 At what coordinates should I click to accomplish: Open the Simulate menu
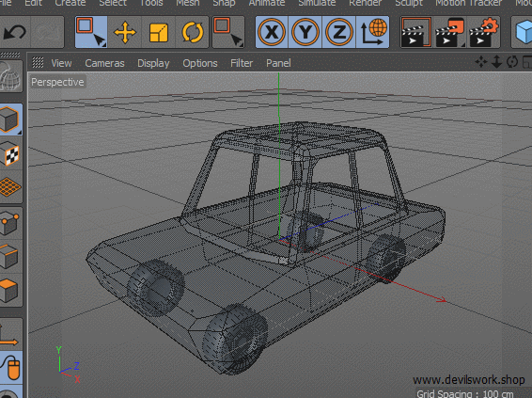(x=317, y=3)
